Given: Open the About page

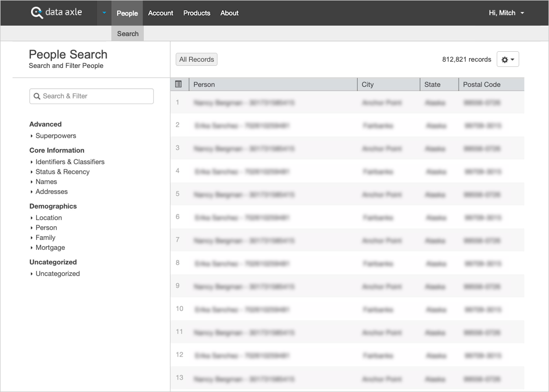Looking at the screenshot, I should point(229,13).
